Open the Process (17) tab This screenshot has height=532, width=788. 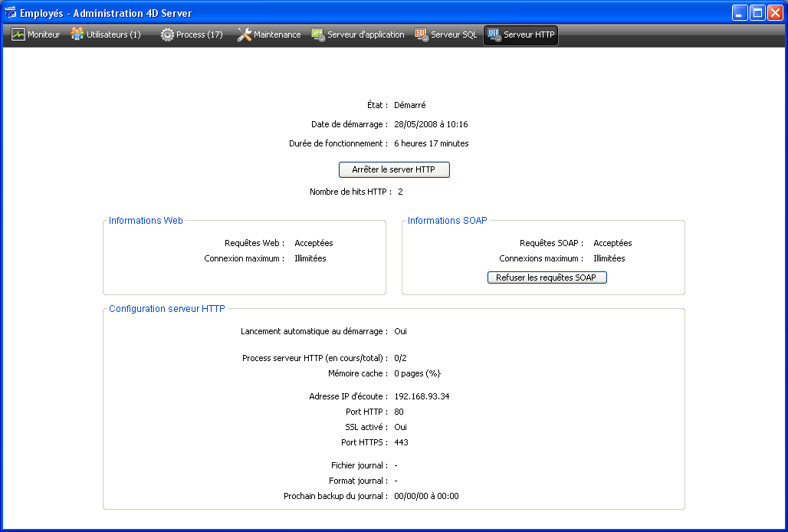tap(192, 34)
